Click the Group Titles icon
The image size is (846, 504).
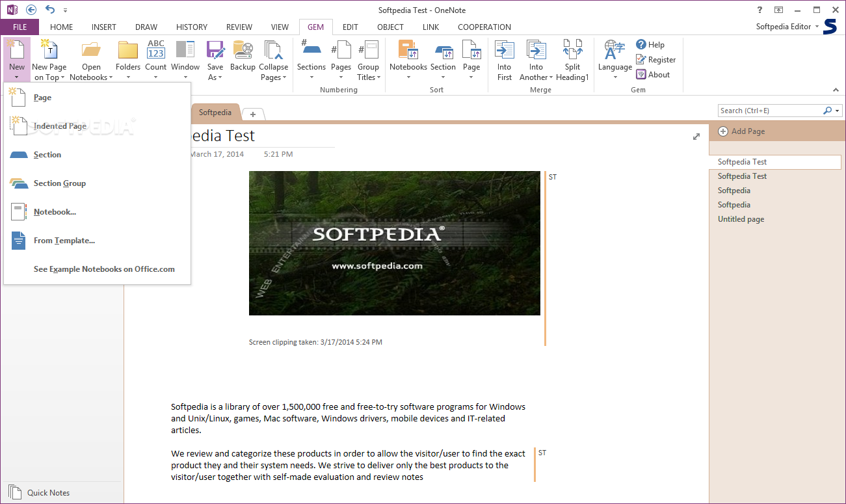368,50
